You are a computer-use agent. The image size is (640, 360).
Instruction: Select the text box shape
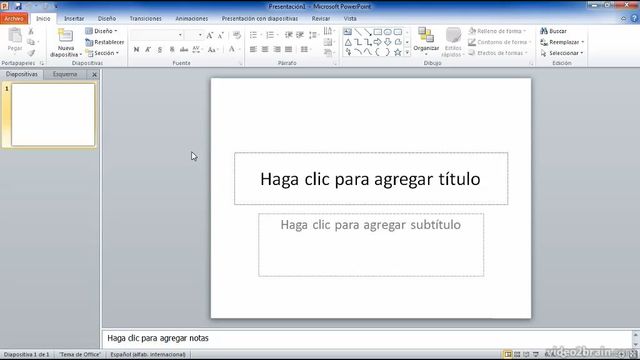[x=348, y=32]
